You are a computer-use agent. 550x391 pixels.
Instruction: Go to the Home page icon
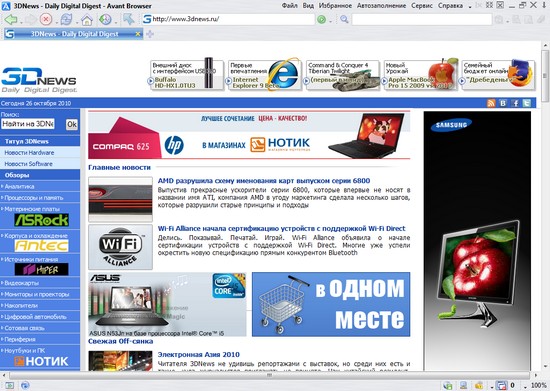coord(86,19)
